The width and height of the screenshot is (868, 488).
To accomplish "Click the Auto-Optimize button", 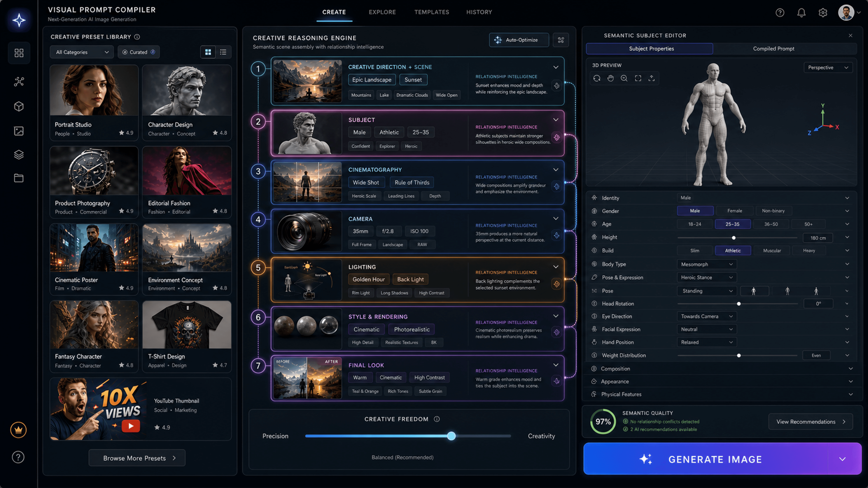I will (x=519, y=40).
